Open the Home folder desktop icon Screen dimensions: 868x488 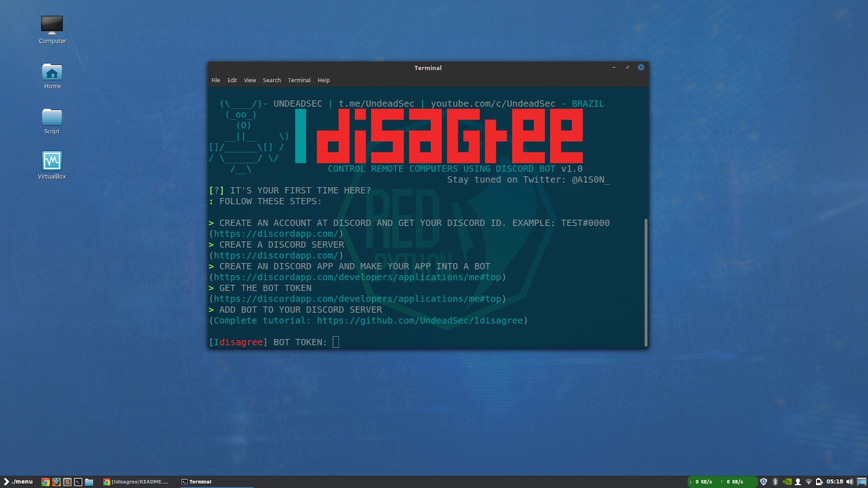click(52, 76)
